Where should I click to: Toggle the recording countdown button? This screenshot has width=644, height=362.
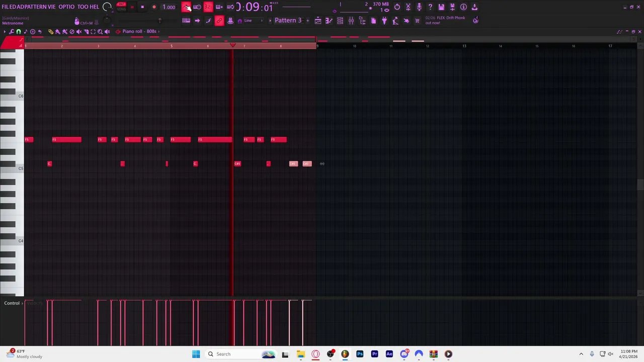coord(208,7)
